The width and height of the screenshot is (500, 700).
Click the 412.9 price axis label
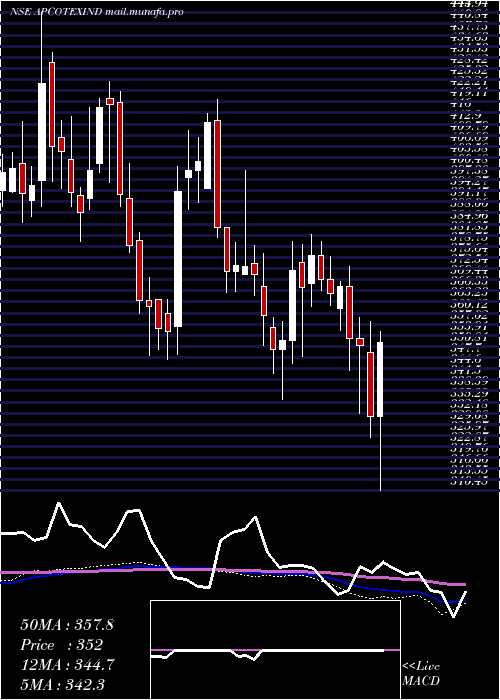pos(466,115)
